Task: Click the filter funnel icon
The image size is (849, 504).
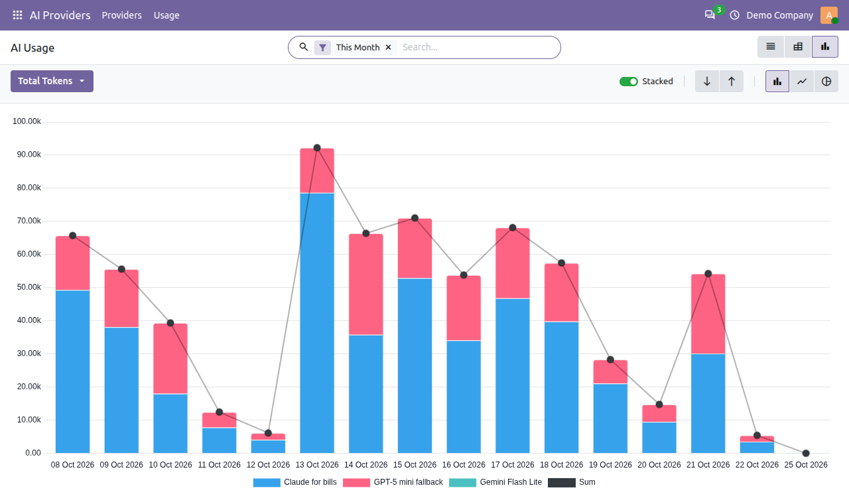Action: click(322, 48)
